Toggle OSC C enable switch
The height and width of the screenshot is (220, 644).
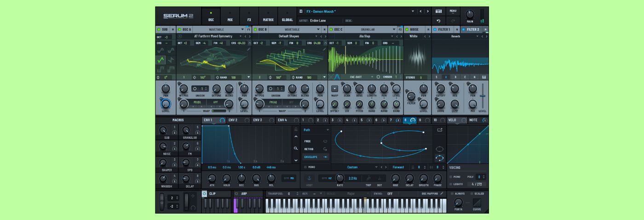(331, 29)
